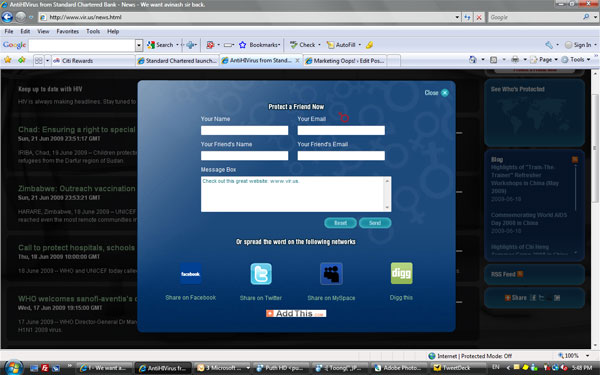This screenshot has width=600, height=375.
Task: Expand Search provider options arrow
Action: [595, 17]
